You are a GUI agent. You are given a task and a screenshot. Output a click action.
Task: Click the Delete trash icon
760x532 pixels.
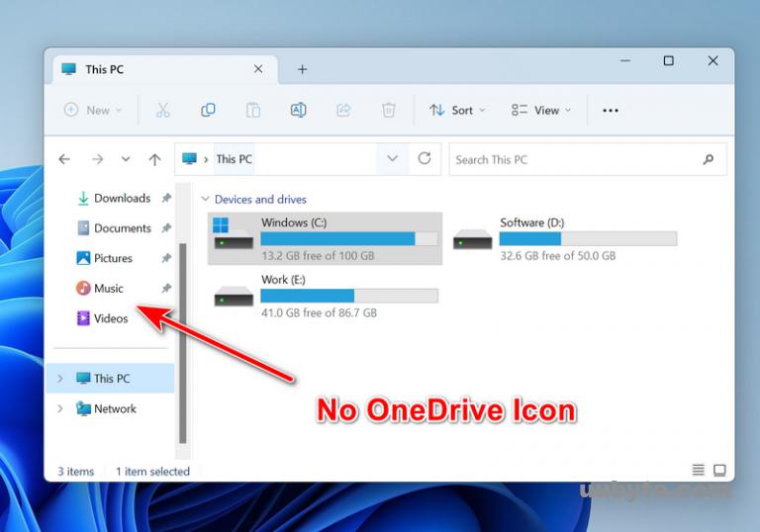click(x=389, y=110)
